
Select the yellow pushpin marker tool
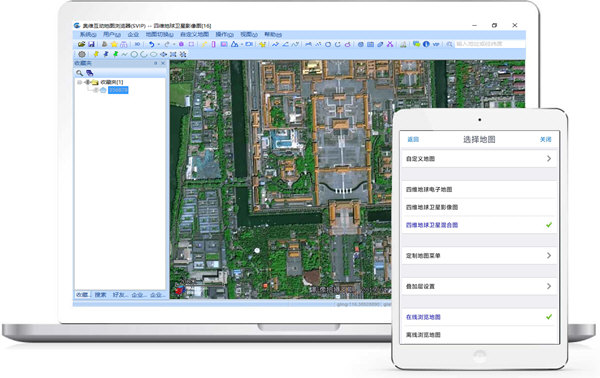click(96, 54)
